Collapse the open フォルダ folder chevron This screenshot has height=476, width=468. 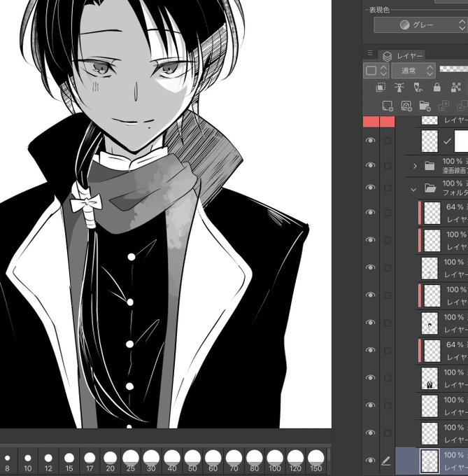click(413, 190)
